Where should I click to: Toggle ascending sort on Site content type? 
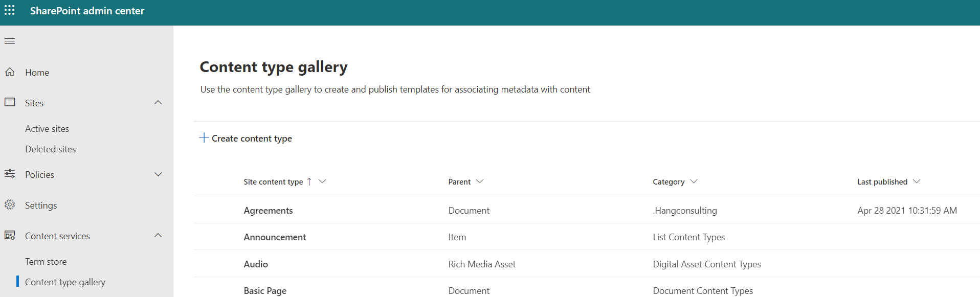click(309, 181)
